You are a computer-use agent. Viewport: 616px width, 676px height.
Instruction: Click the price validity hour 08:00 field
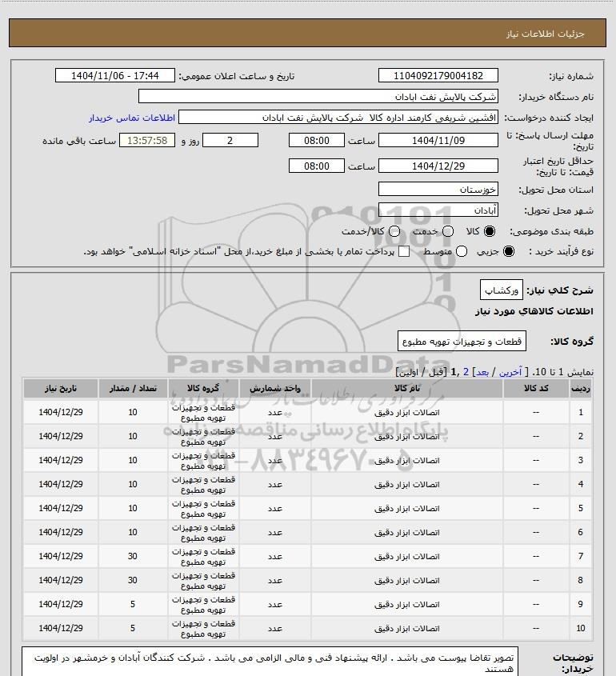317,166
